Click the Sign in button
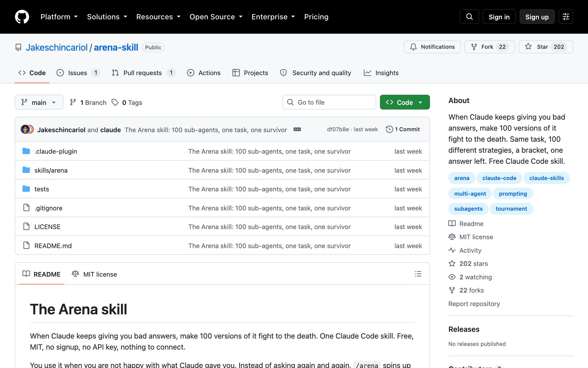 [499, 17]
